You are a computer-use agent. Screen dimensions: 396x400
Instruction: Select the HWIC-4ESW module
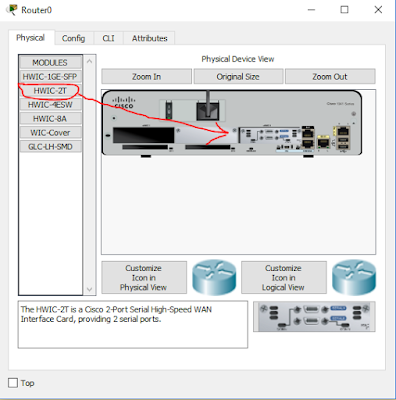click(50, 105)
